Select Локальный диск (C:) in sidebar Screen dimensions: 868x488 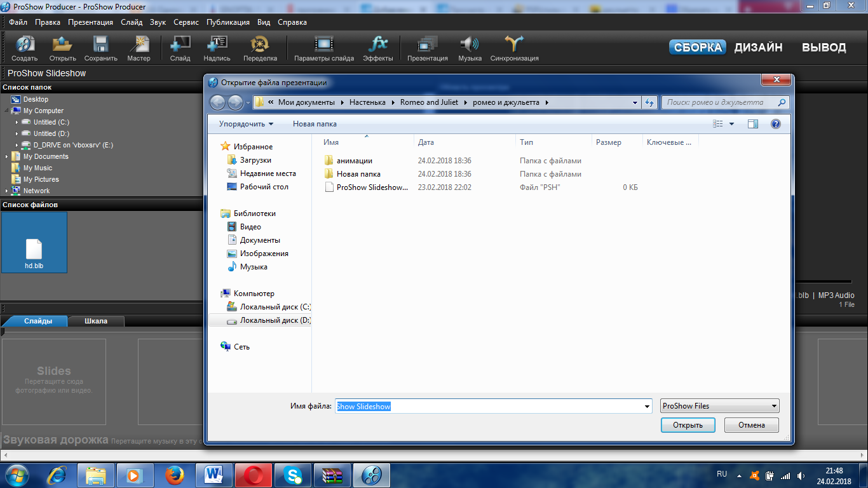268,307
